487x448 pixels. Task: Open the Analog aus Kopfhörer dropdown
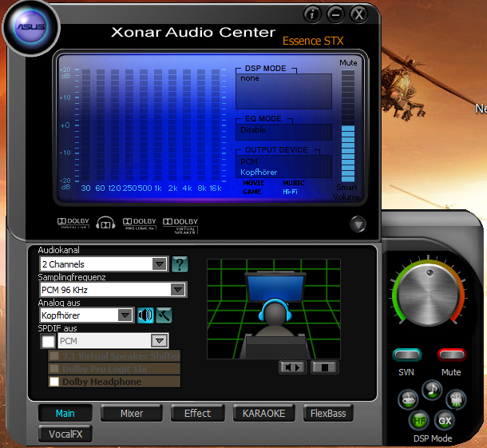[87, 315]
